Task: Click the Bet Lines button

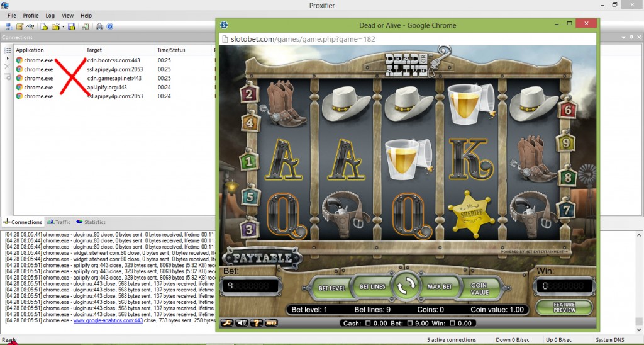Action: (372, 286)
